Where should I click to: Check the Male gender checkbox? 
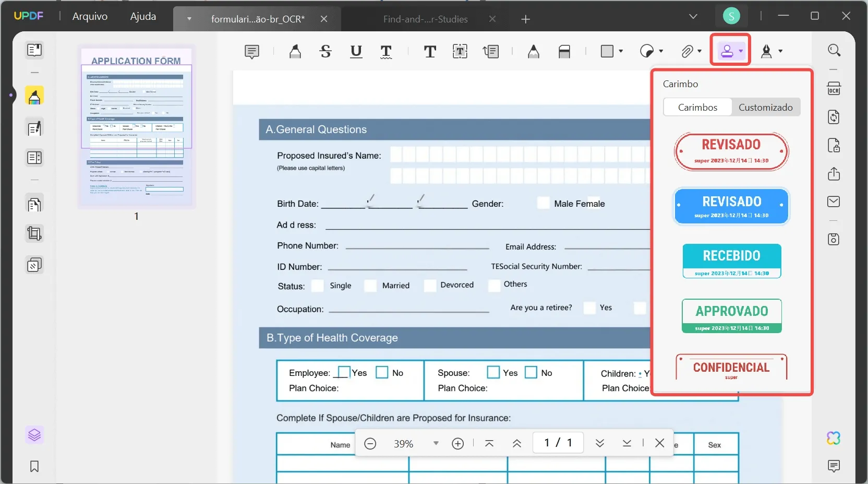[544, 204]
